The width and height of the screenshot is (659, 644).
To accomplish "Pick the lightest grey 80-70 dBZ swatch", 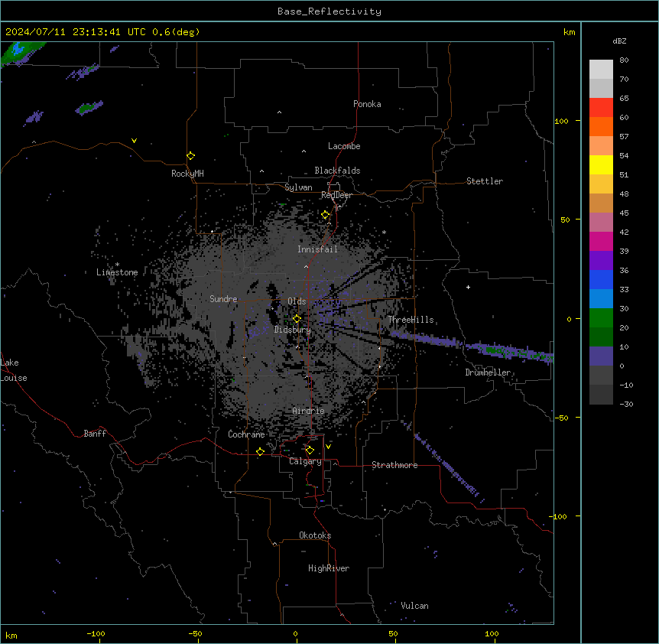I will click(x=601, y=70).
